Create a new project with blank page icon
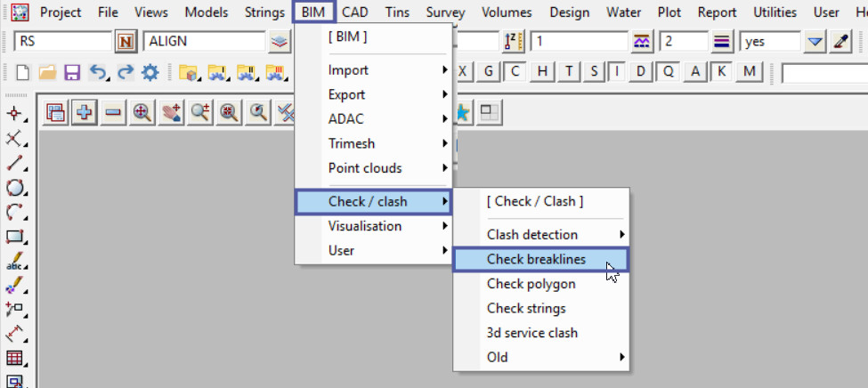Image resolution: width=868 pixels, height=388 pixels. point(22,72)
